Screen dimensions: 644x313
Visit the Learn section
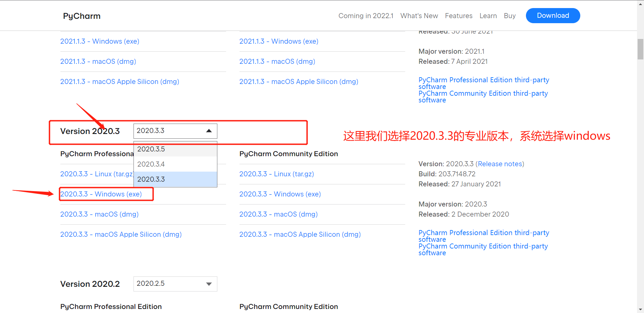click(x=488, y=16)
